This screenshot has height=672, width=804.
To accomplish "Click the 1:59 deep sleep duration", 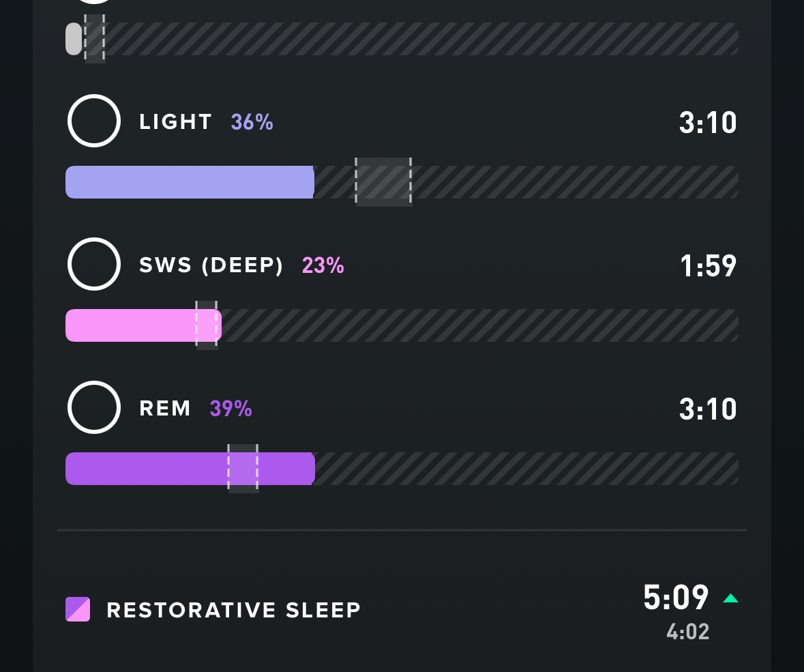I will coord(708,265).
